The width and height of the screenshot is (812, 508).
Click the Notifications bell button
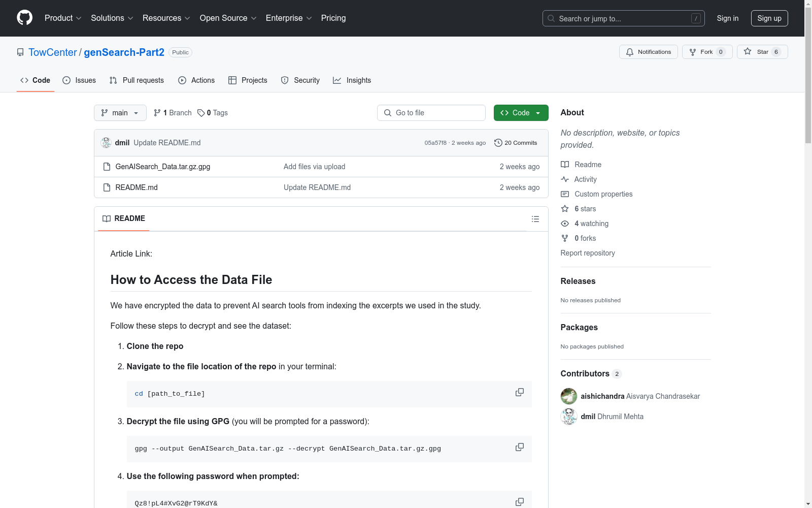(648, 52)
